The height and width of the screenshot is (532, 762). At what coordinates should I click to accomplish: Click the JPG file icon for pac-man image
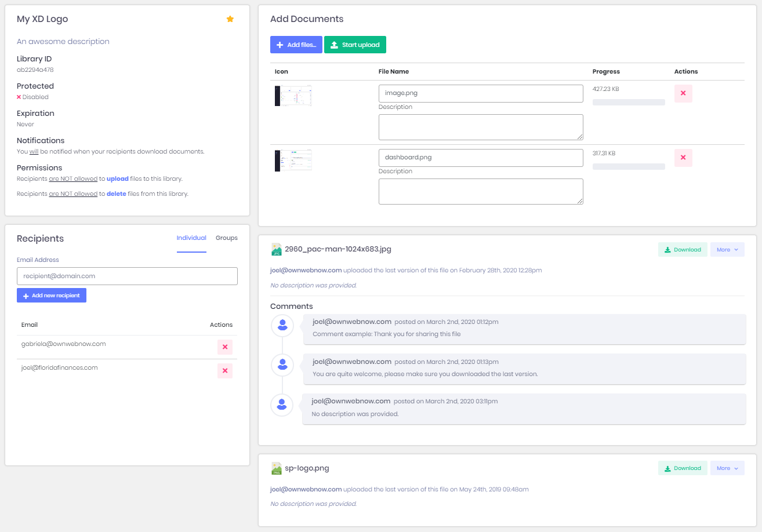point(277,249)
